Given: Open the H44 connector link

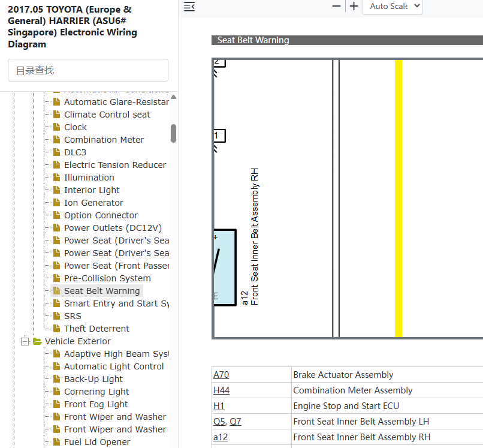Looking at the screenshot, I should (x=222, y=390).
